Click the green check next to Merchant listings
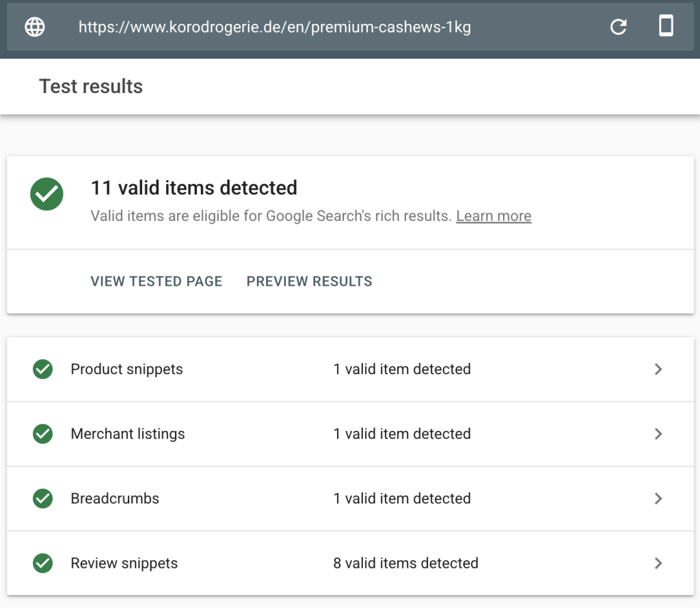Image resolution: width=700 pixels, height=608 pixels. 43,434
